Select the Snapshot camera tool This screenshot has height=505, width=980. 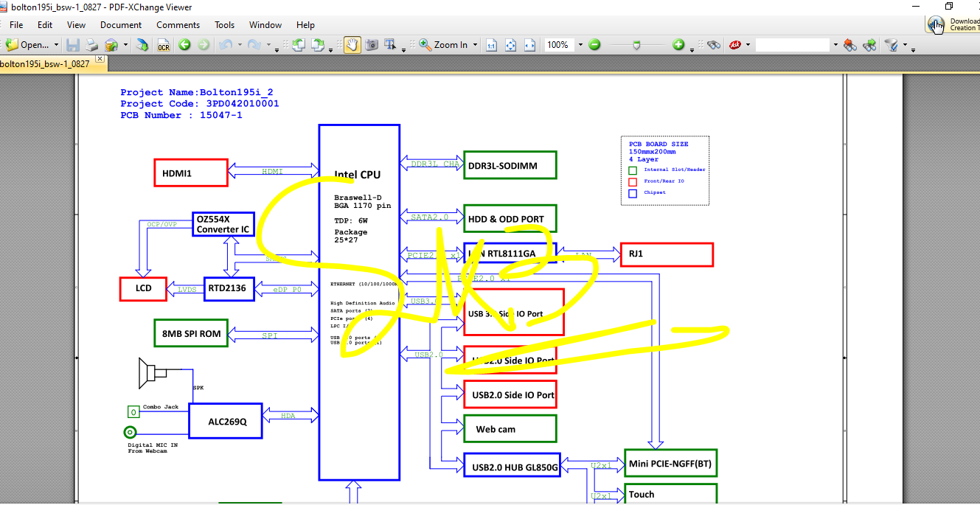click(372, 45)
